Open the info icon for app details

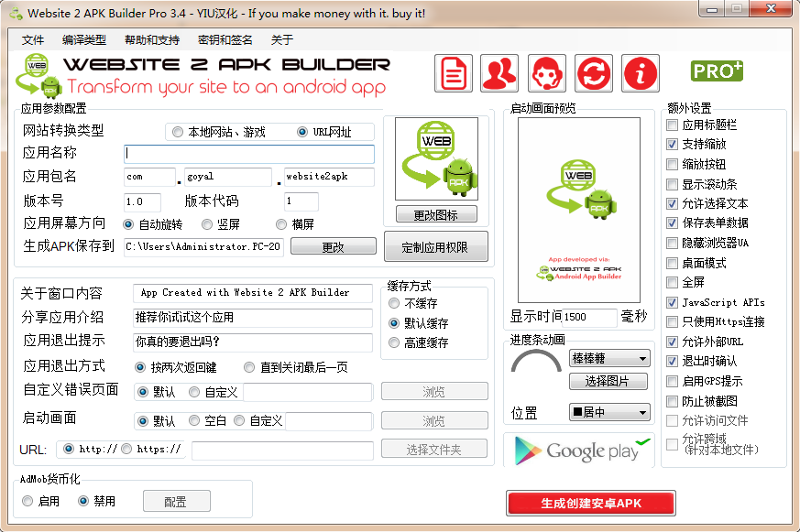[640, 73]
